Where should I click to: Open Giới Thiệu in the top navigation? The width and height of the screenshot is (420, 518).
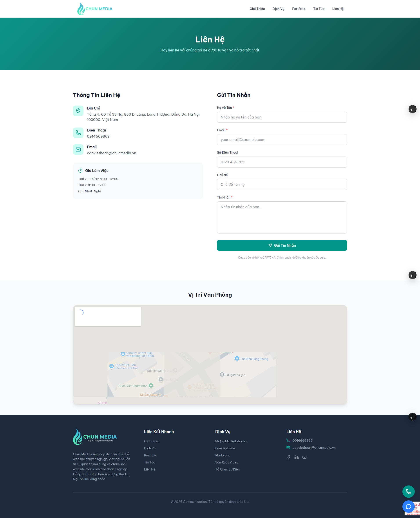pyautogui.click(x=257, y=9)
